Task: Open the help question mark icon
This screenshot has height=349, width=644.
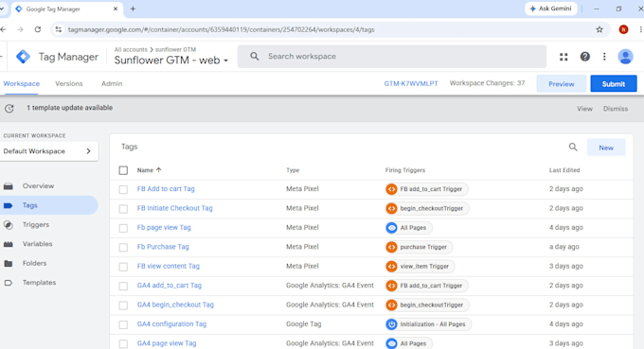Action: click(x=585, y=57)
